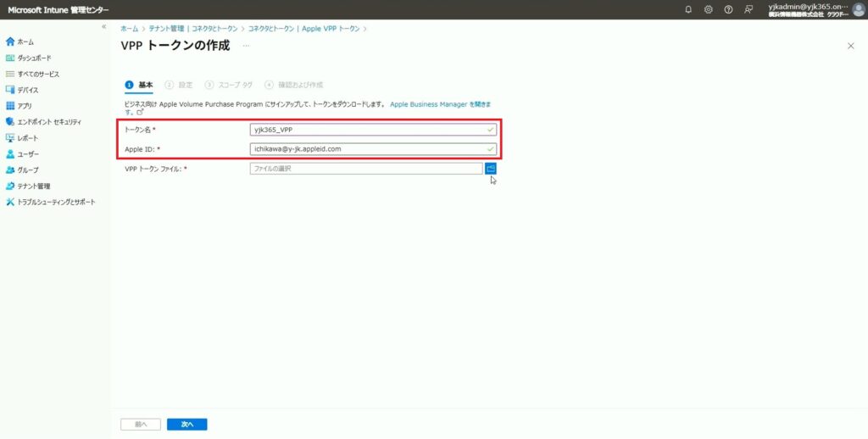Go to the 基本 step tab

coord(139,85)
